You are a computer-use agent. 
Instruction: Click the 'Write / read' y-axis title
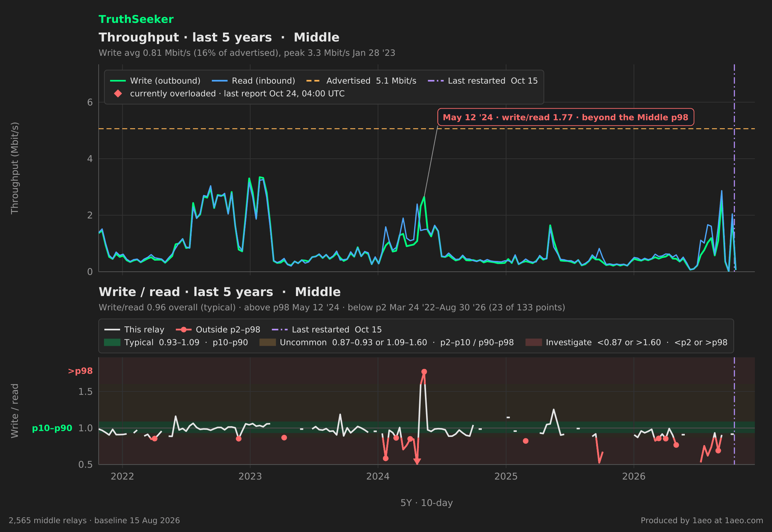pyautogui.click(x=15, y=411)
